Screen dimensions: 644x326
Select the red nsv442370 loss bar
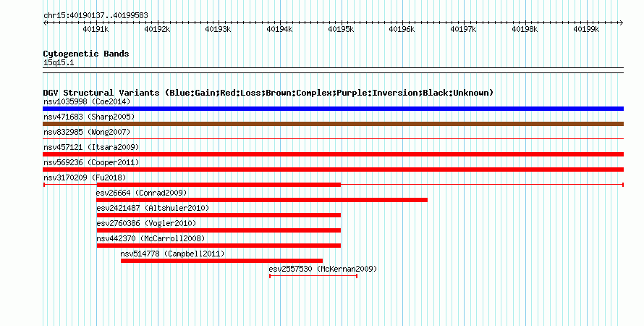(x=219, y=246)
